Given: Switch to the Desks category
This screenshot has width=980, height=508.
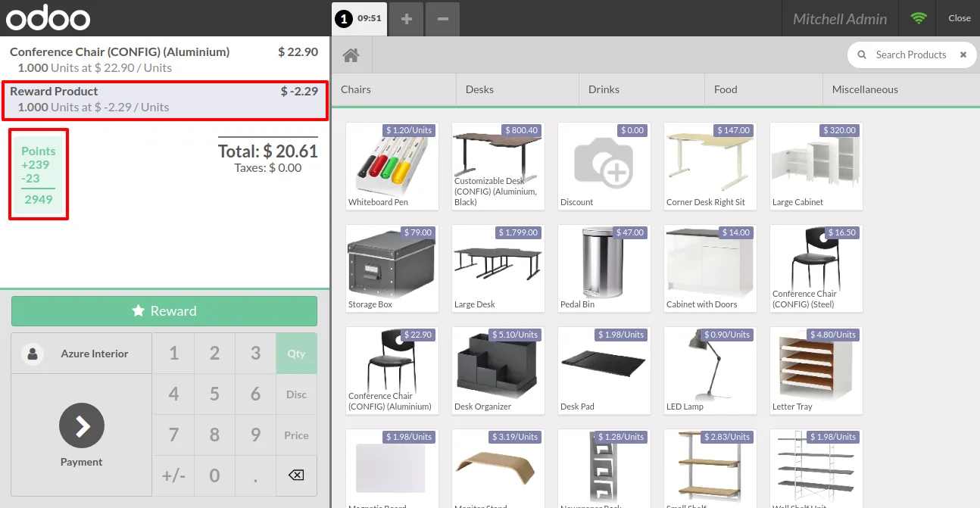Looking at the screenshot, I should tap(518, 89).
